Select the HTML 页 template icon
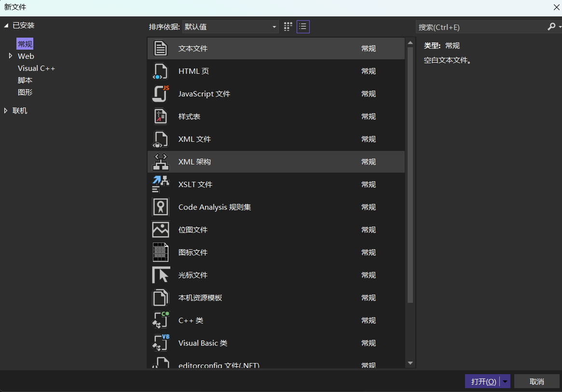This screenshot has width=562, height=392. (161, 71)
